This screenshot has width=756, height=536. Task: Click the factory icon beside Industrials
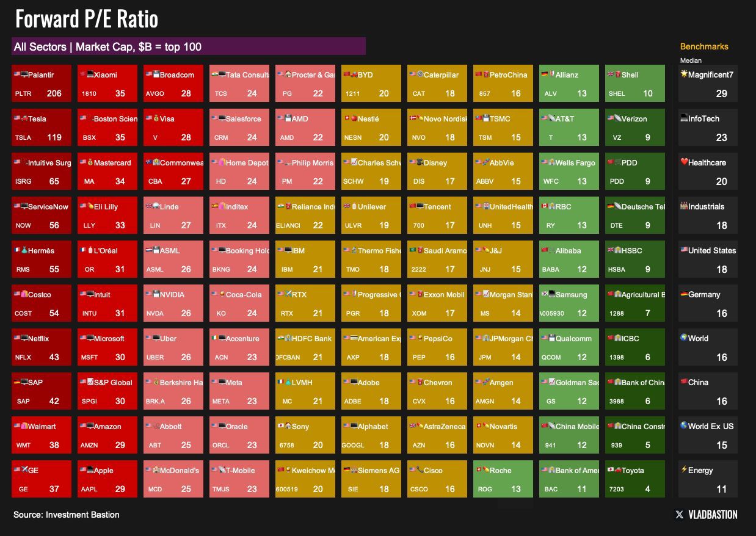(x=684, y=206)
